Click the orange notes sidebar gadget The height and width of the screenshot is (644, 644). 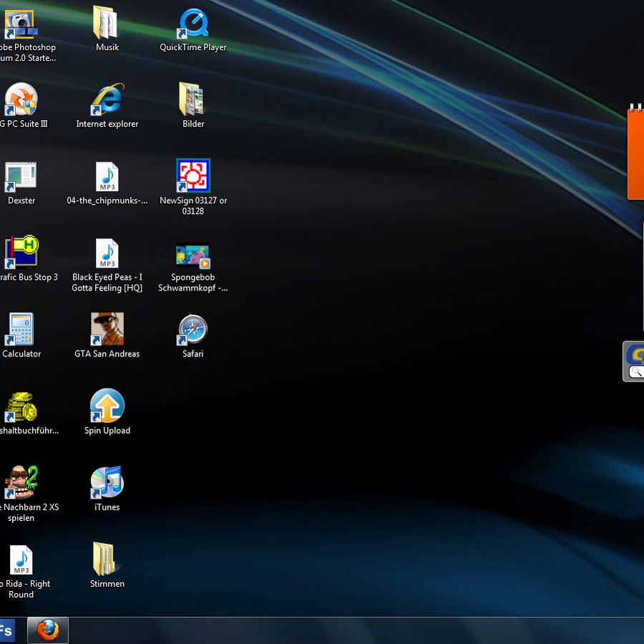coord(636,152)
